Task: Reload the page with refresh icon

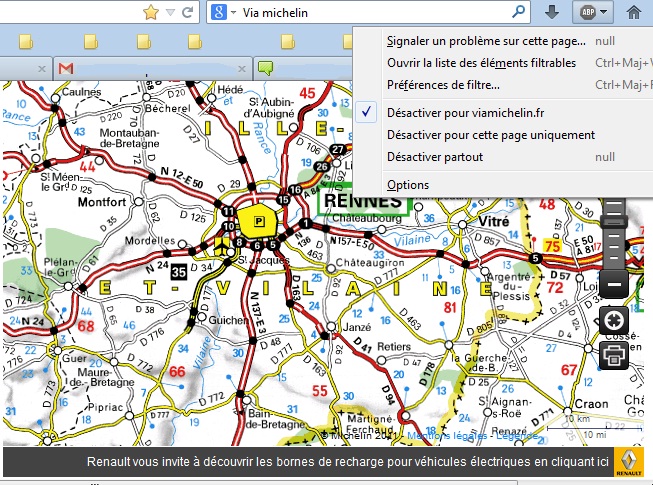Action: coord(187,12)
